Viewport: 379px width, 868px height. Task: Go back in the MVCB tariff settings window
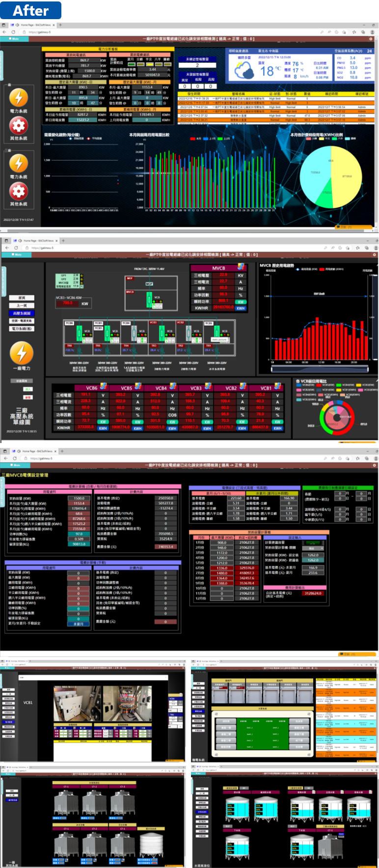click(x=5, y=458)
